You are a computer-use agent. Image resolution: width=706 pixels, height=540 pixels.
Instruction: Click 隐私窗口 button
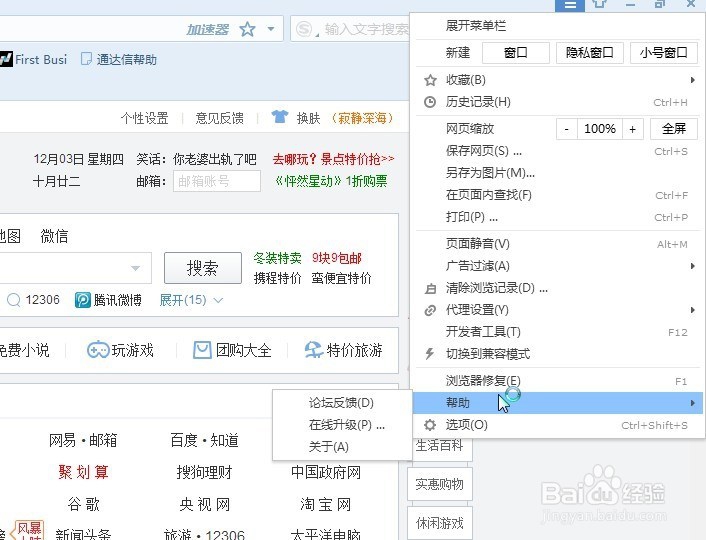590,53
